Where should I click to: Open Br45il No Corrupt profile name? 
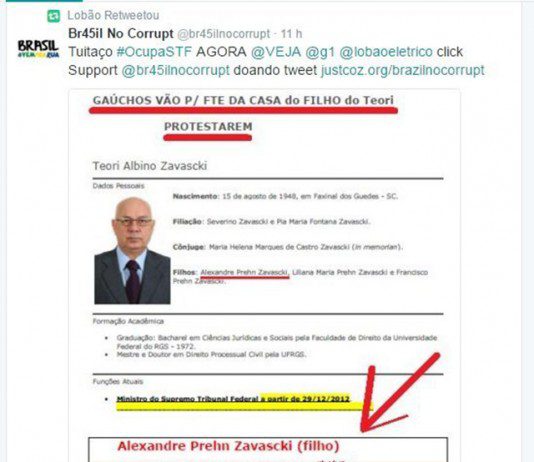click(x=121, y=33)
